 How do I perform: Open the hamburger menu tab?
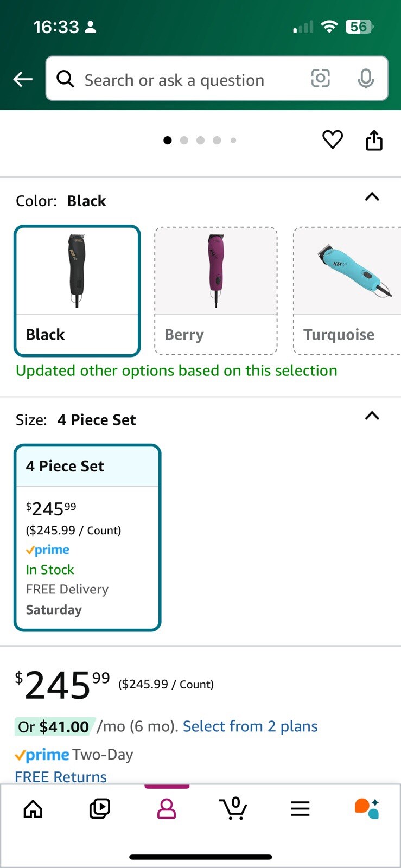point(300,809)
